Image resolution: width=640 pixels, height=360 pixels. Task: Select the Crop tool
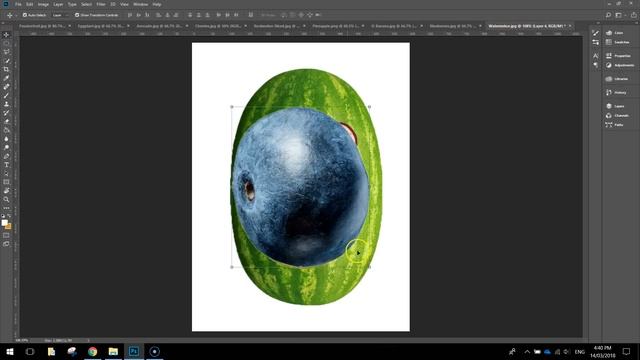[6, 69]
